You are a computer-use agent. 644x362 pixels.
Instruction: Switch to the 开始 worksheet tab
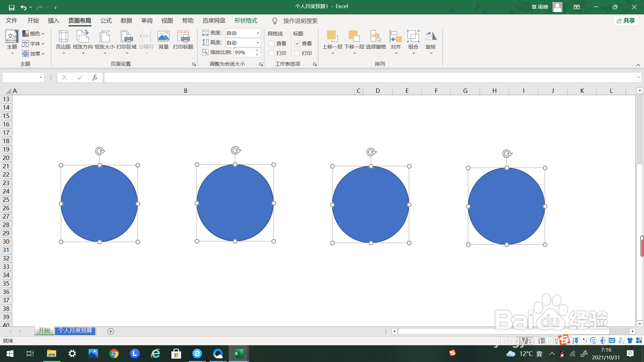tap(44, 330)
